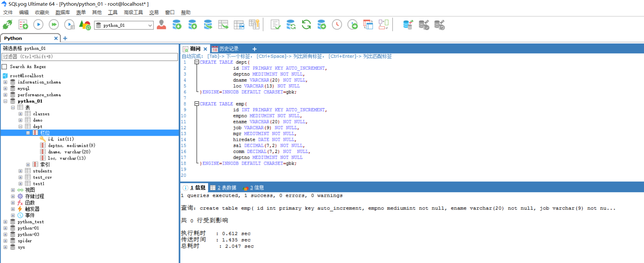Click the execute and edit resultset icon
This screenshot has height=263, width=644.
(x=70, y=25)
